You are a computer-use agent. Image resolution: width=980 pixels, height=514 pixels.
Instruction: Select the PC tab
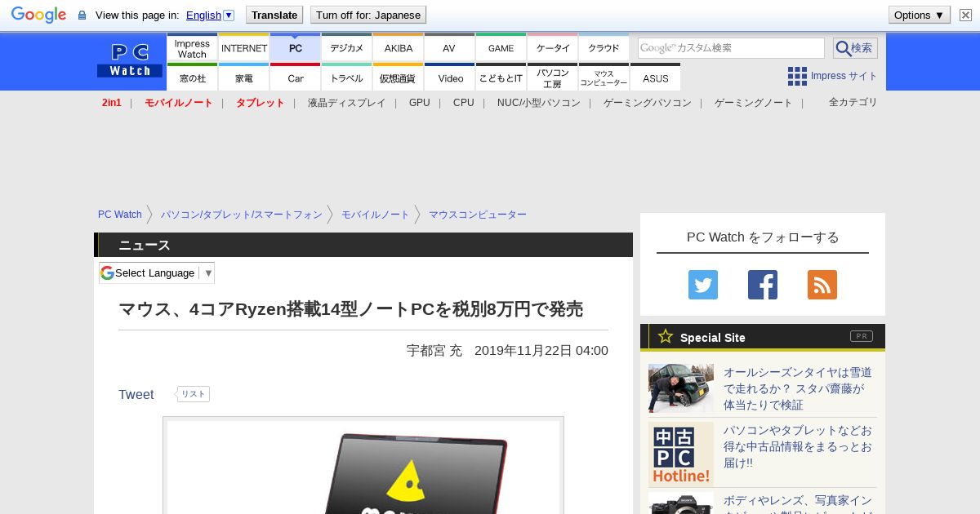tap(296, 48)
